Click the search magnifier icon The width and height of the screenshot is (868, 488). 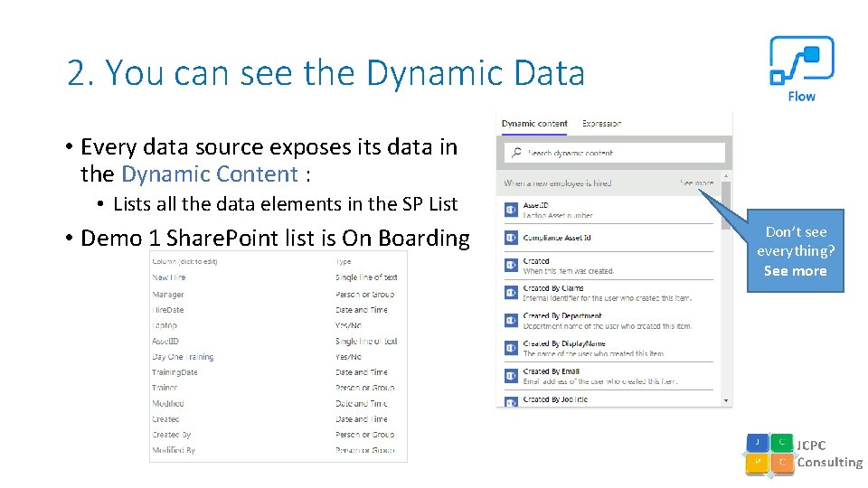pos(515,153)
